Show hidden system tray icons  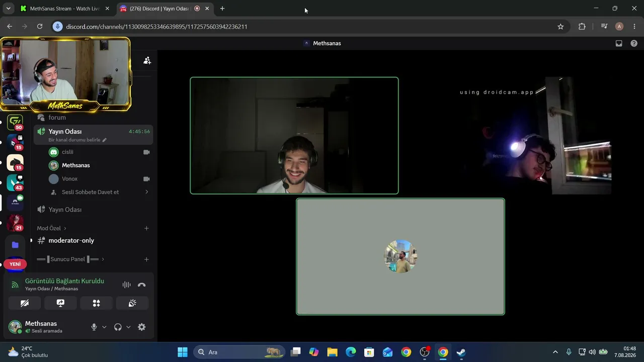point(555,352)
